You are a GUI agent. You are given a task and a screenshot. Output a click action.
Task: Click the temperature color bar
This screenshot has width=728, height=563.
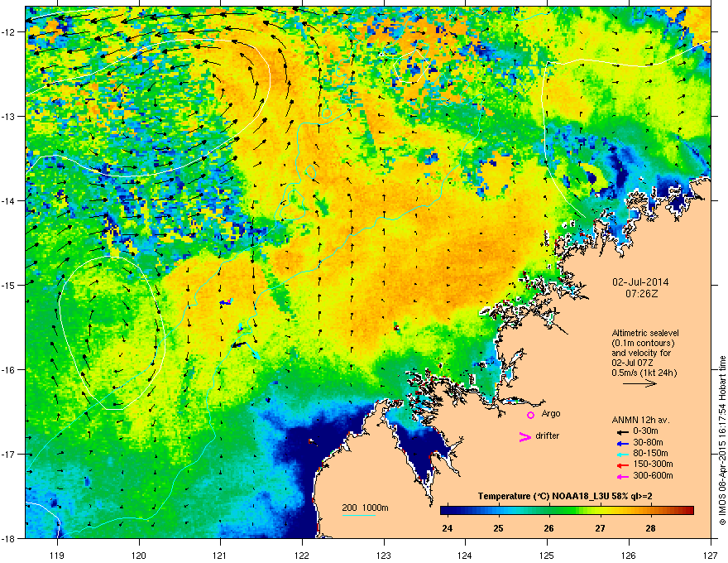tap(567, 511)
